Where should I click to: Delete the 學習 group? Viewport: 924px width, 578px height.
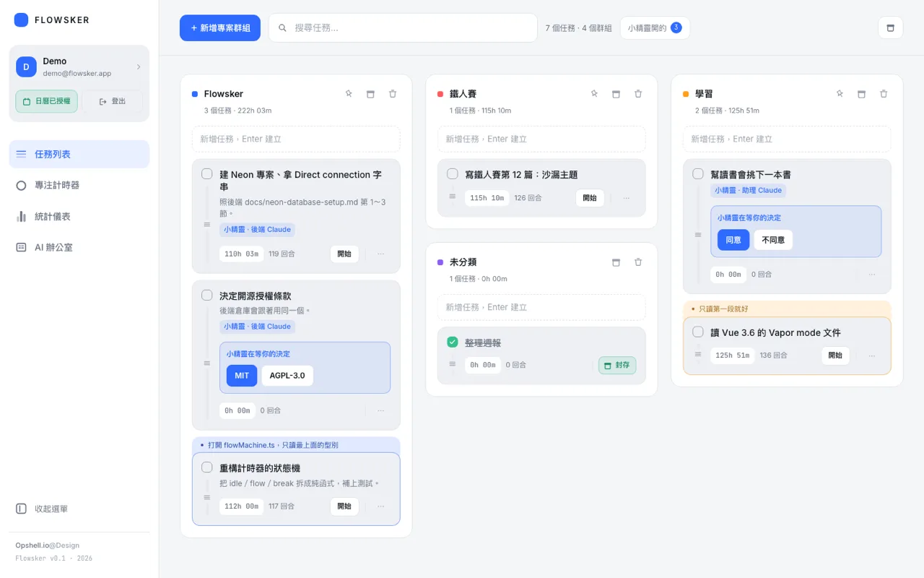coord(884,94)
